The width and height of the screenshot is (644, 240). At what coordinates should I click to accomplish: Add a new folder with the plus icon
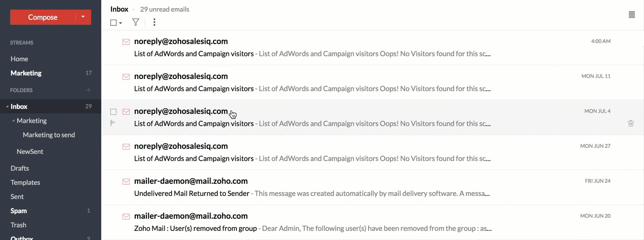click(89, 90)
